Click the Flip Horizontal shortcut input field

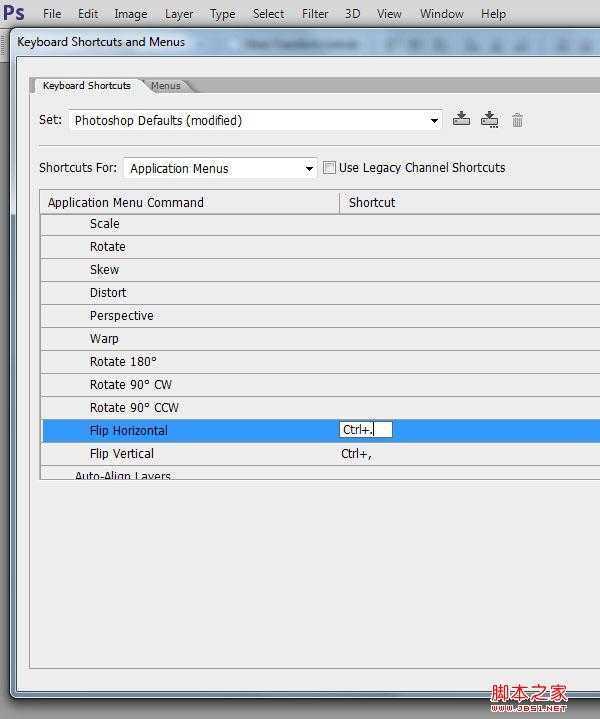[x=366, y=430]
